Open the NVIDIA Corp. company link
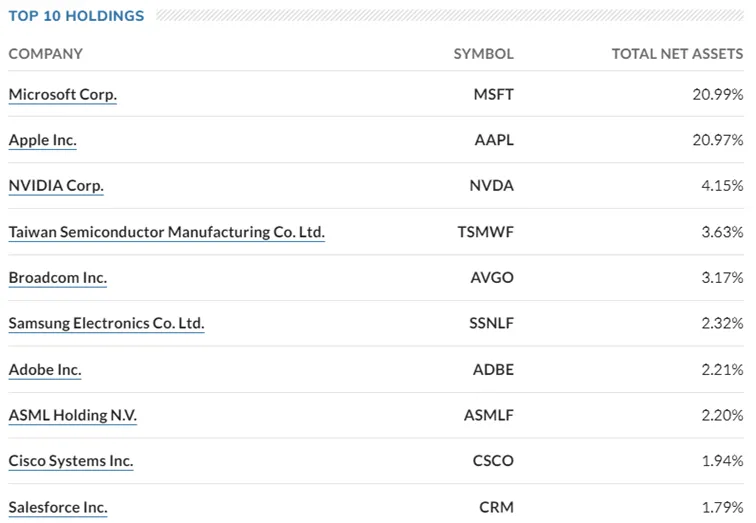 point(56,186)
